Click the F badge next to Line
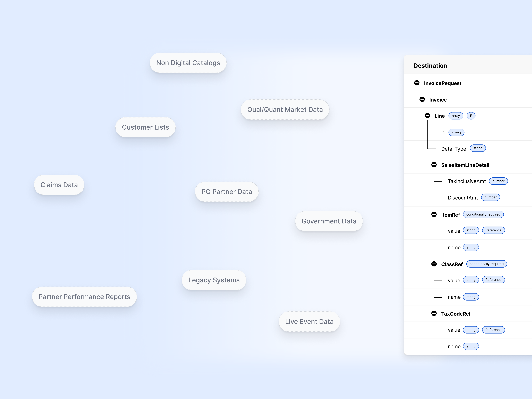Image resolution: width=532 pixels, height=399 pixels. (471, 116)
